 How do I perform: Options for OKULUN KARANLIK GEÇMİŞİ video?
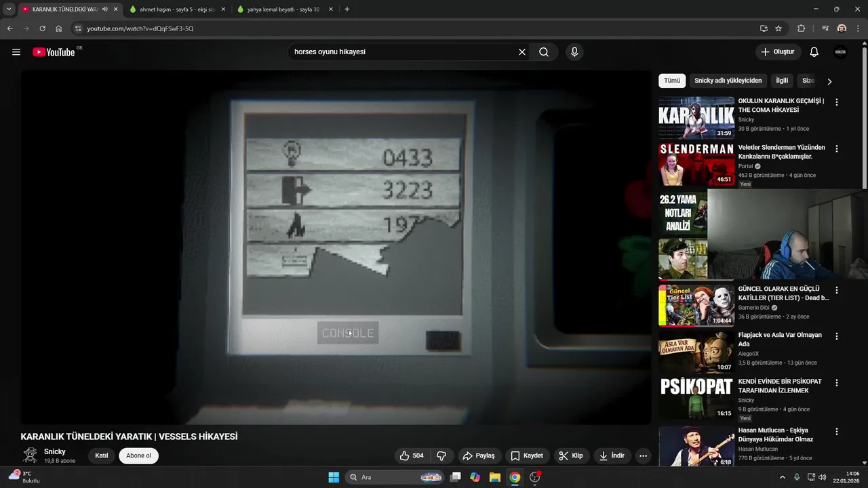coord(837,102)
